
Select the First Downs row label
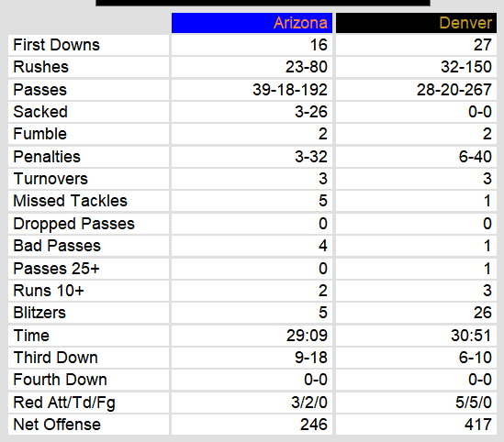[57, 45]
